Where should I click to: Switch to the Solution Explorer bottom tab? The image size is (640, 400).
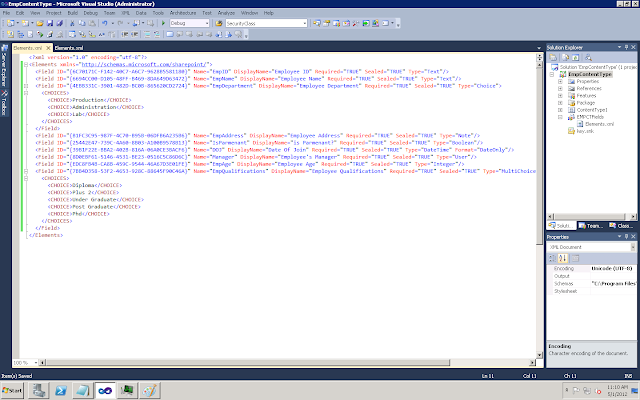[562, 226]
